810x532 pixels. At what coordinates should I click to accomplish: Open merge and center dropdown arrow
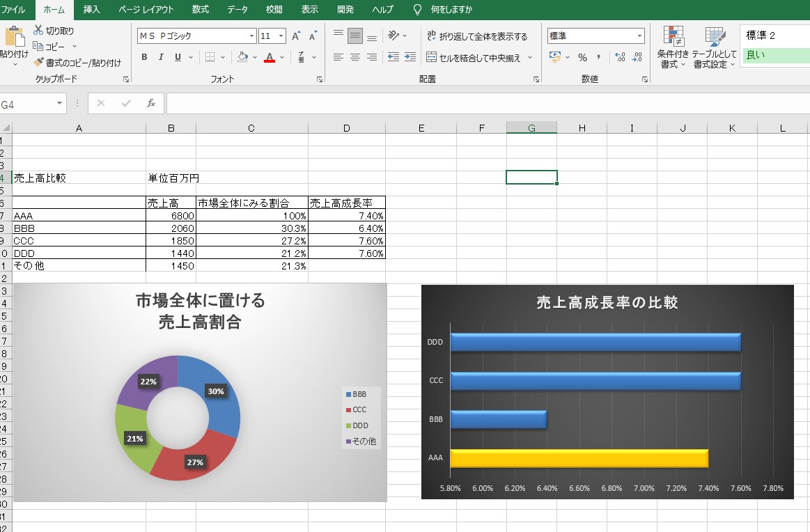coord(530,57)
